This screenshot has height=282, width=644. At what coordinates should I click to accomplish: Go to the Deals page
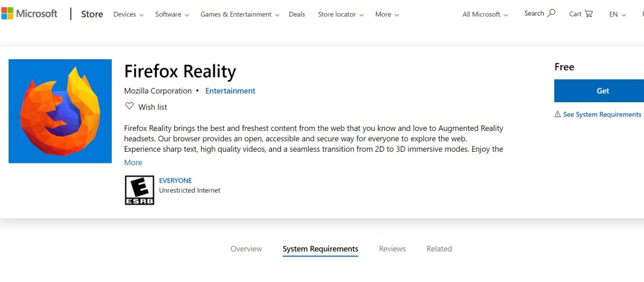(297, 14)
